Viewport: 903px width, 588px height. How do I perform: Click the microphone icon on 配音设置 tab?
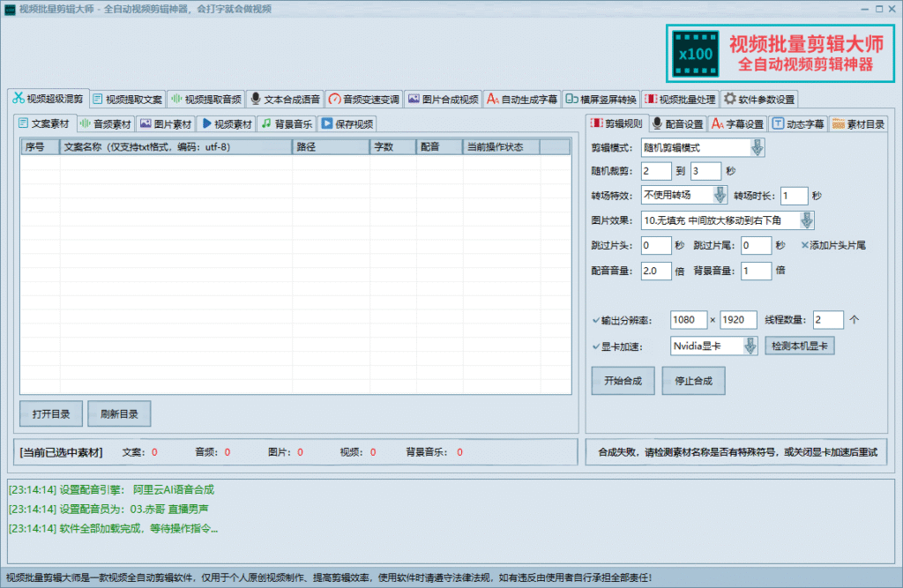(657, 124)
